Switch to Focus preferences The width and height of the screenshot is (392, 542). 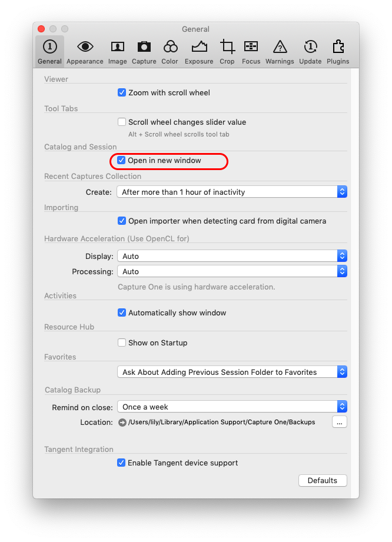pos(251,52)
